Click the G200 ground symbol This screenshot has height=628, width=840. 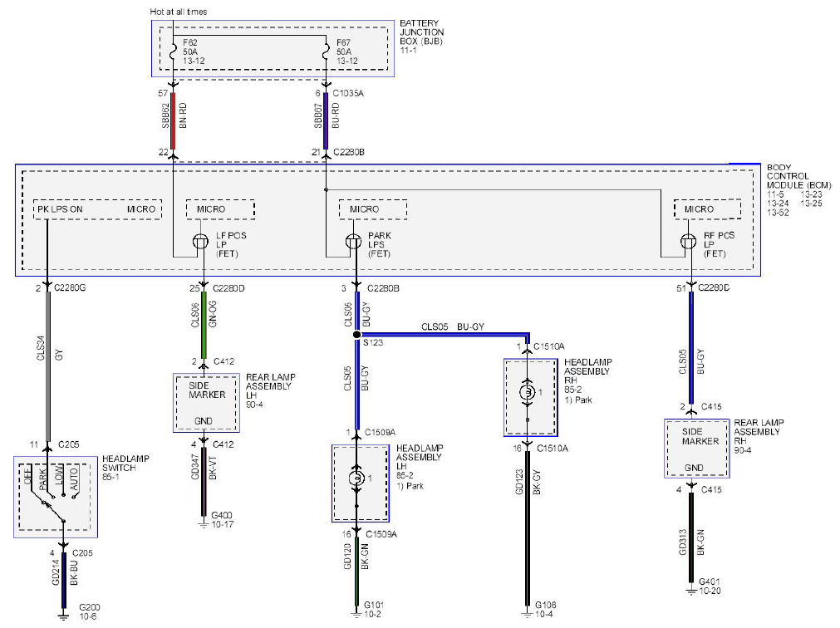coord(64,616)
